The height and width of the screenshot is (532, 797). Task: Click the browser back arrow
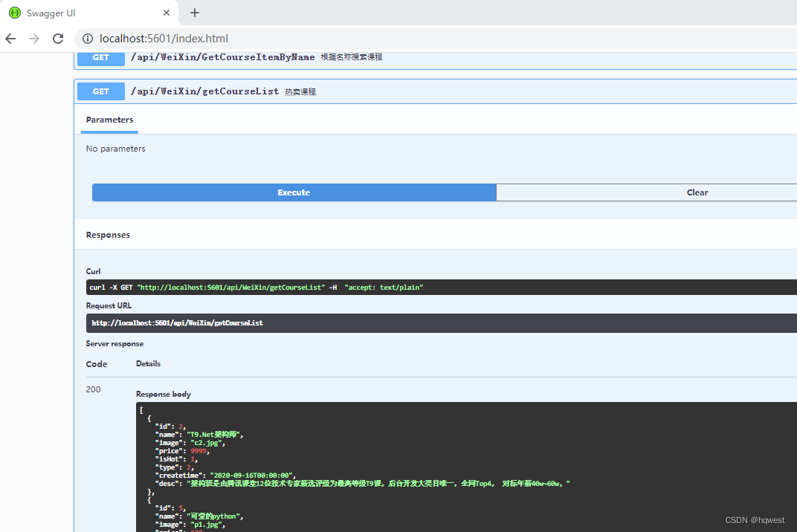[10, 39]
